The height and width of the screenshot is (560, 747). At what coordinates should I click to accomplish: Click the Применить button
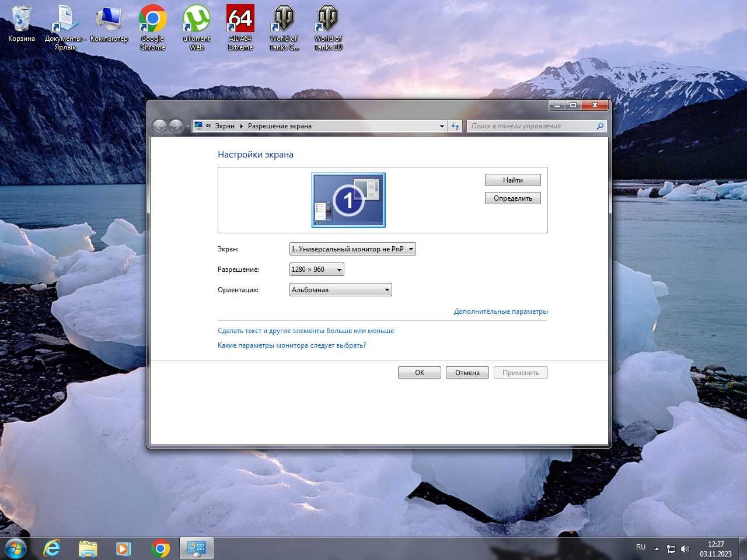[521, 373]
